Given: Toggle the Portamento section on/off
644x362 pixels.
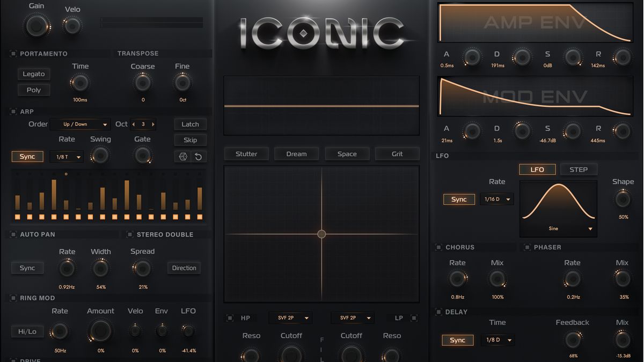Looking at the screenshot, I should (13, 54).
